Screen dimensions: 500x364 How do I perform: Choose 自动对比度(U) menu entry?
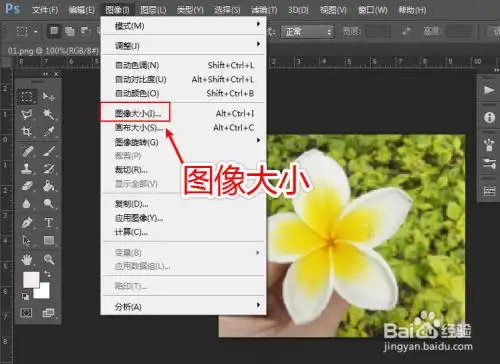[183, 79]
